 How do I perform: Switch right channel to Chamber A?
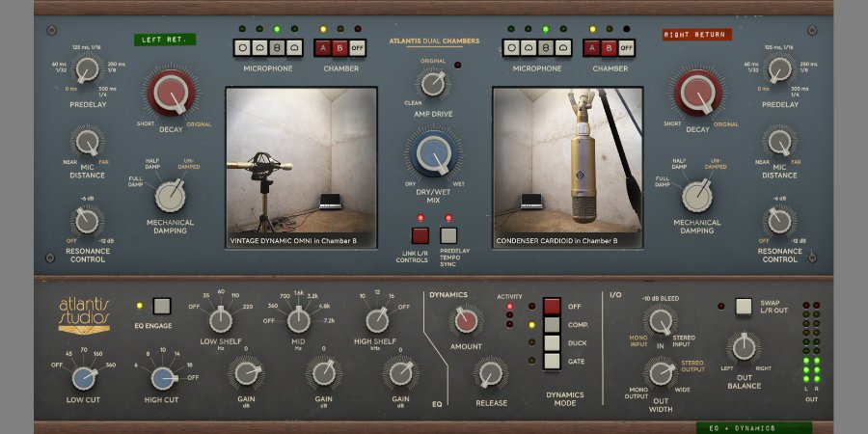(x=592, y=47)
